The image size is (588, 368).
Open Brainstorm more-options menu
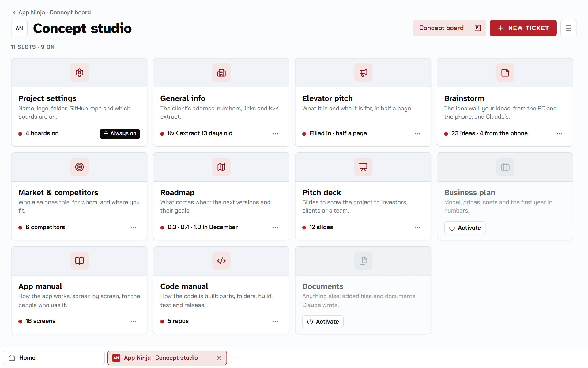[560, 134]
